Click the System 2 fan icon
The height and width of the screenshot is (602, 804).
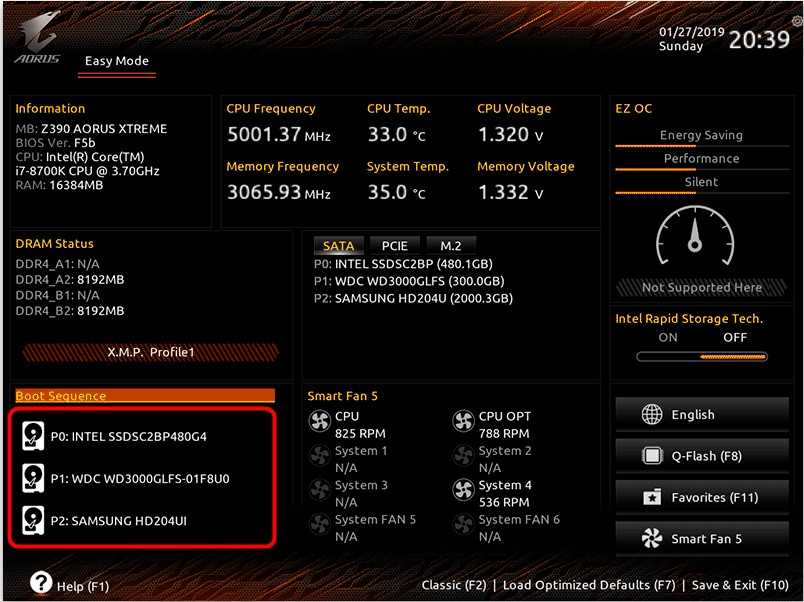[x=463, y=456]
